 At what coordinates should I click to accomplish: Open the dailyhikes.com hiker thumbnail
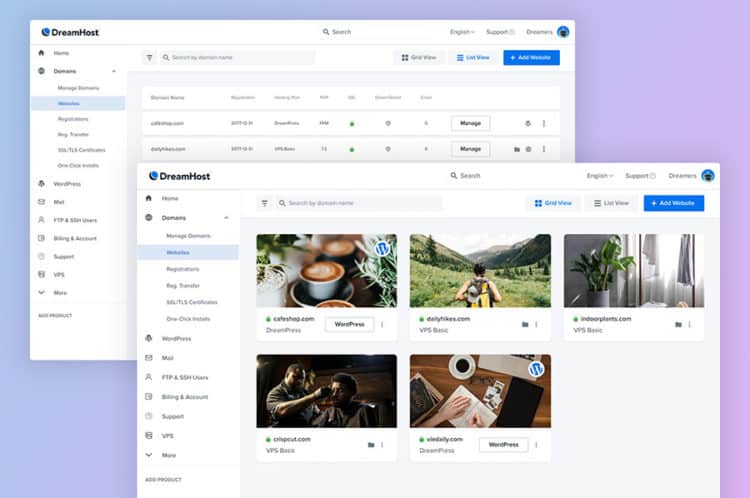[x=480, y=271]
